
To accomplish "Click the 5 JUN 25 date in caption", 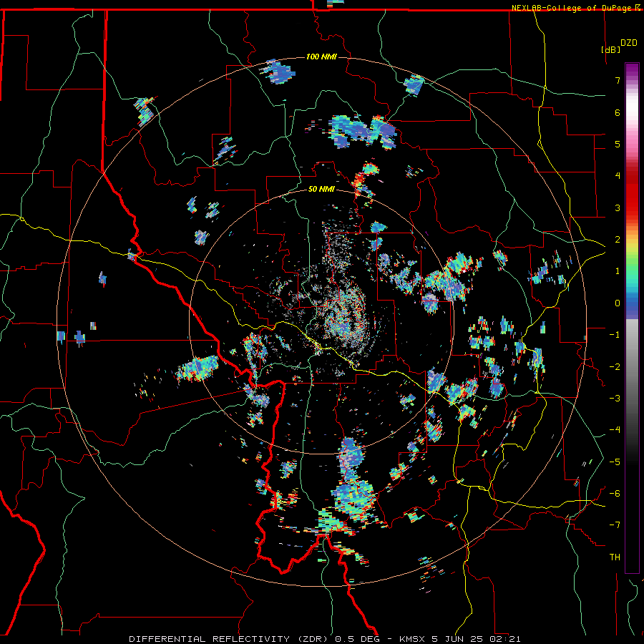I will coord(458,639).
